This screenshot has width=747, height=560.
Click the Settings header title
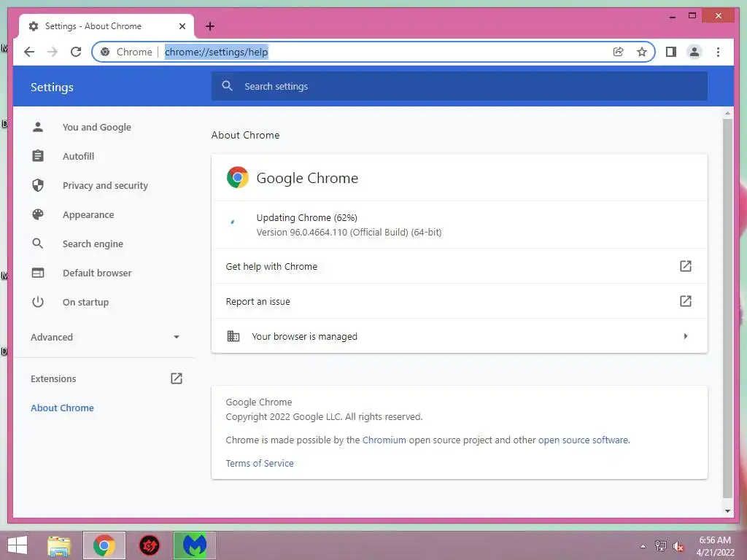(52, 87)
